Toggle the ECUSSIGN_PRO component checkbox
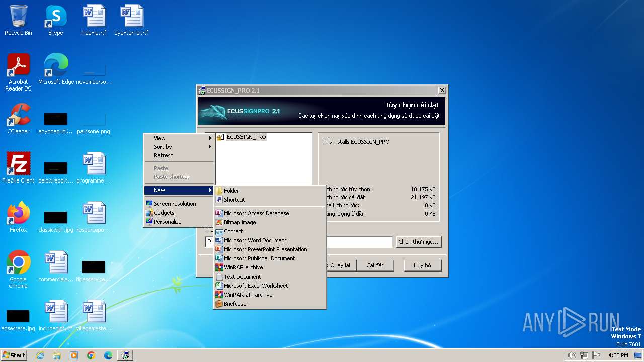Viewport: 644px width, 362px height. coord(220,137)
